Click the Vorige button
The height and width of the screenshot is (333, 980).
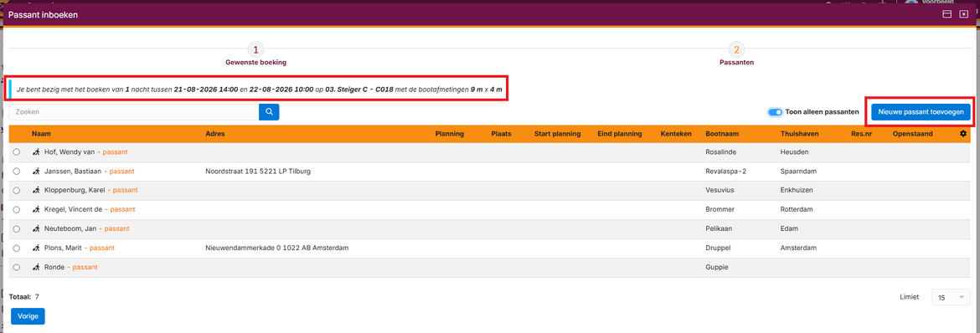click(x=28, y=316)
